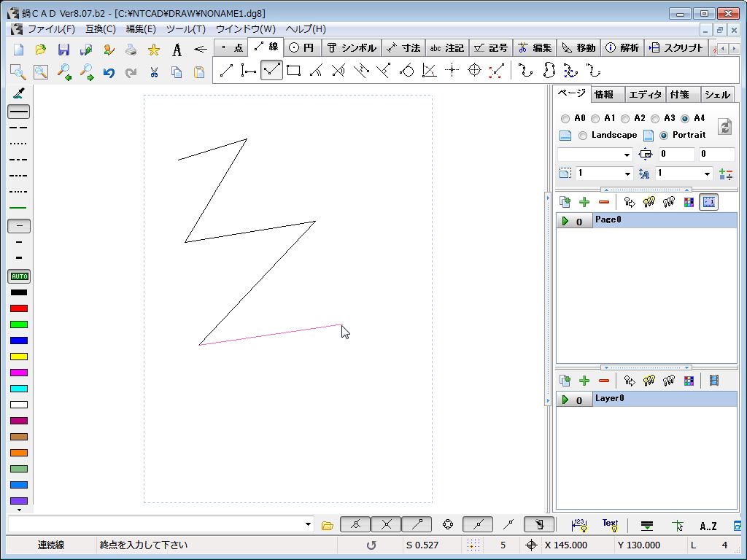Open the ウインドウ(W) menu
This screenshot has height=560, width=747.
coord(245,29)
